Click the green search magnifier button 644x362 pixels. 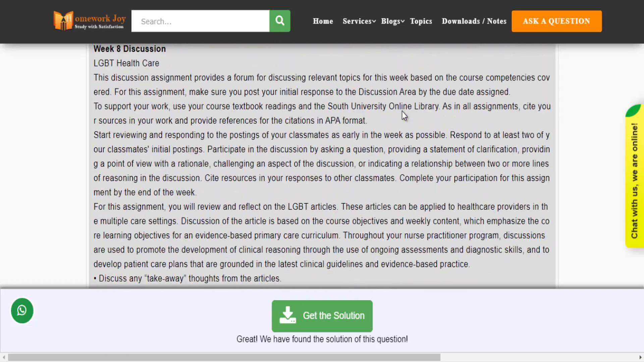pos(280,21)
